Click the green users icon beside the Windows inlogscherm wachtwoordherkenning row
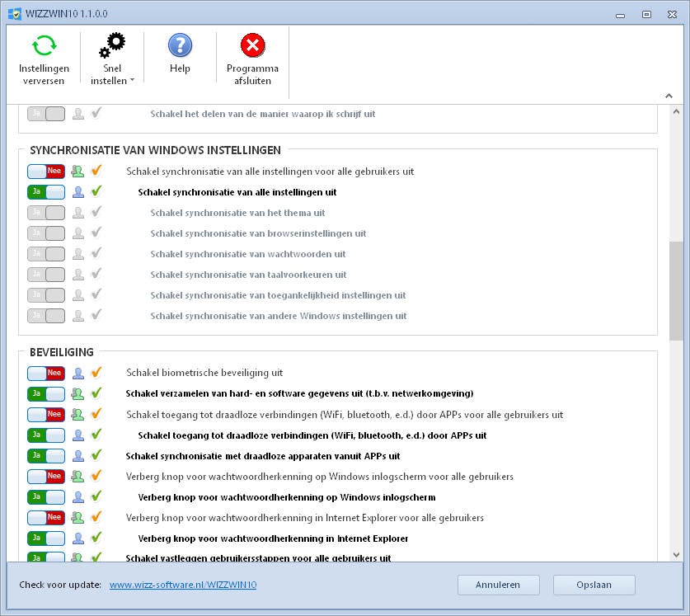This screenshot has height=616, width=690. coord(78,476)
